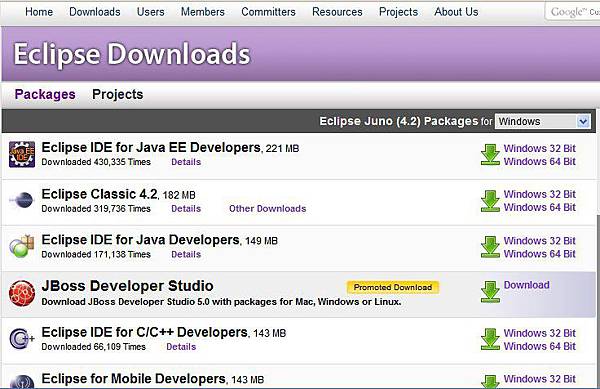Click the Eclipse Classic 4.2 logo icon
The image size is (600, 389).
pyautogui.click(x=22, y=200)
